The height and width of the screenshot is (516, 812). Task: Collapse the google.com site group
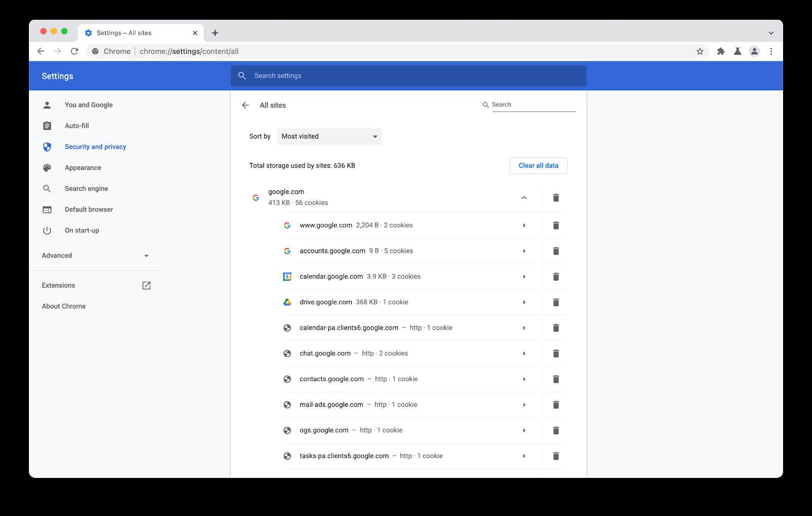click(524, 197)
